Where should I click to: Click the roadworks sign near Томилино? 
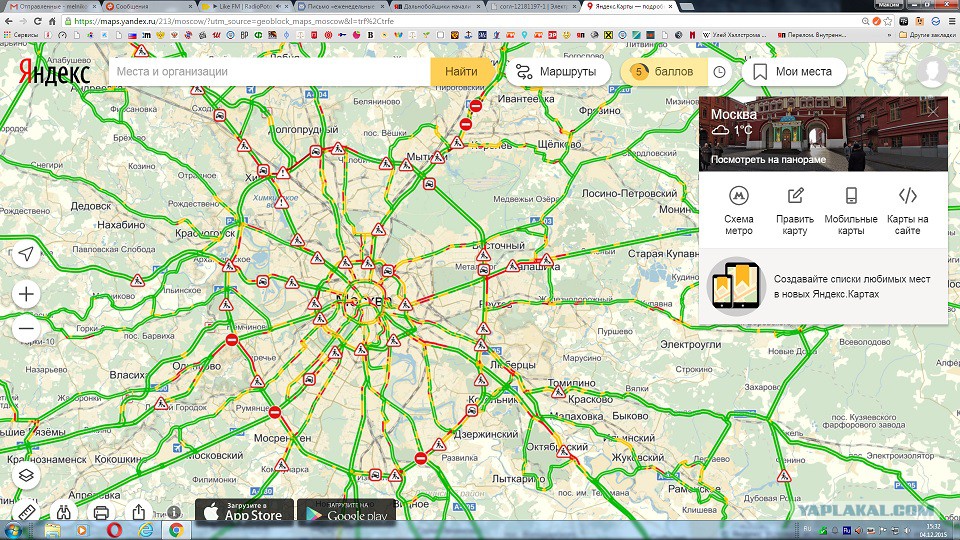558,392
